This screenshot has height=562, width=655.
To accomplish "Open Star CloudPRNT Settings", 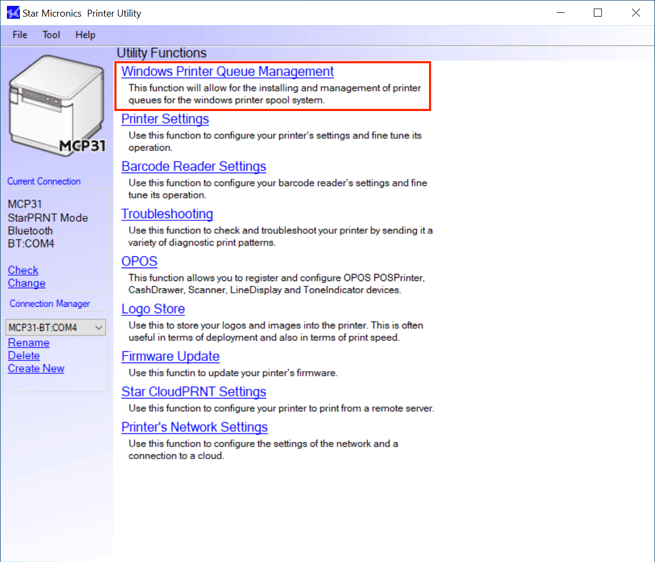I will (193, 392).
